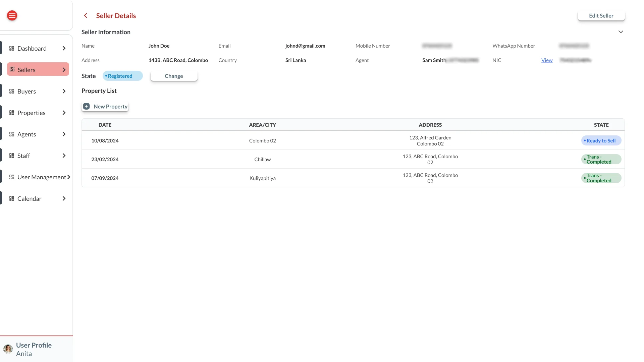Expand the Dashboard menu chevron
This screenshot has width=644, height=362.
[64, 48]
